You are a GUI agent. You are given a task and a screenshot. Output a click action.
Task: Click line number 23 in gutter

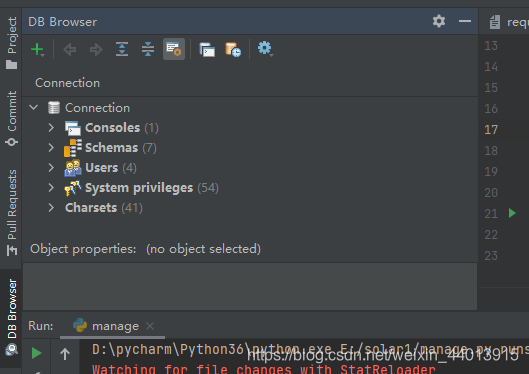[x=491, y=256]
